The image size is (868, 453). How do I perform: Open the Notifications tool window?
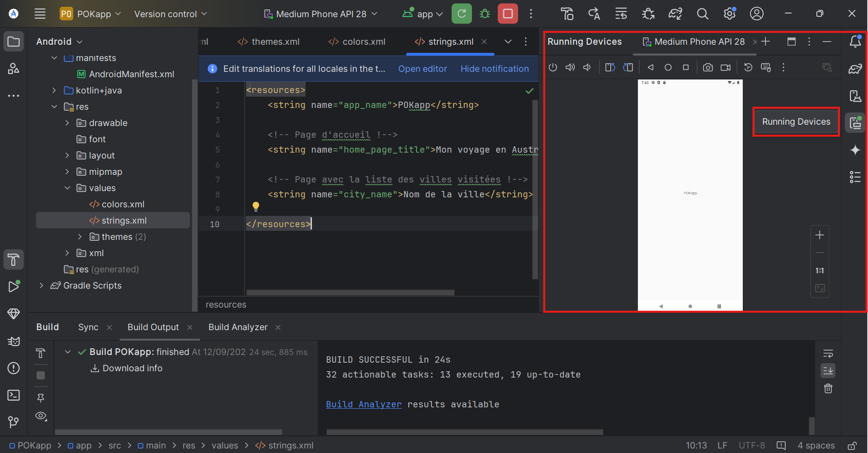pos(855,42)
